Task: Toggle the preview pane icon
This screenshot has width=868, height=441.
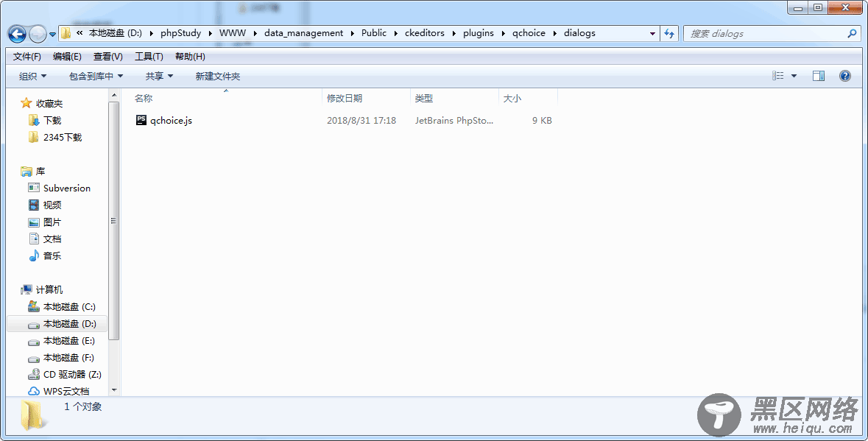Action: coord(818,76)
